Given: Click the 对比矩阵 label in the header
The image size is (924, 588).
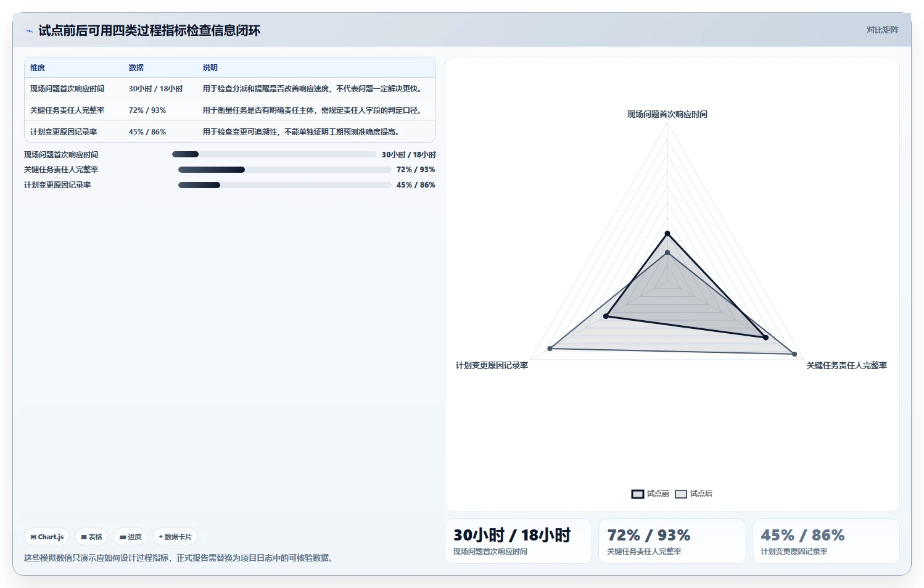Looking at the screenshot, I should coord(882,30).
